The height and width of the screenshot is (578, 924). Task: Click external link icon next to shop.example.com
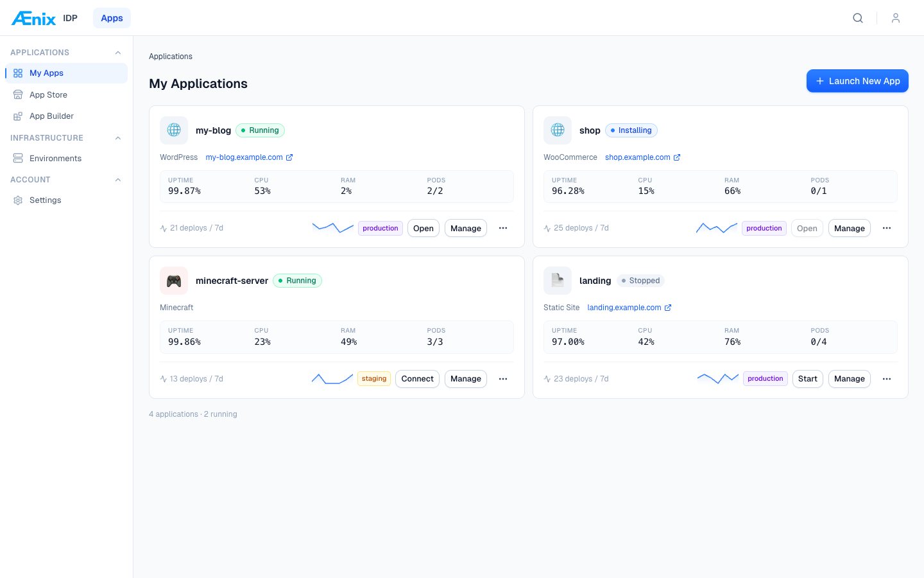[x=677, y=157]
